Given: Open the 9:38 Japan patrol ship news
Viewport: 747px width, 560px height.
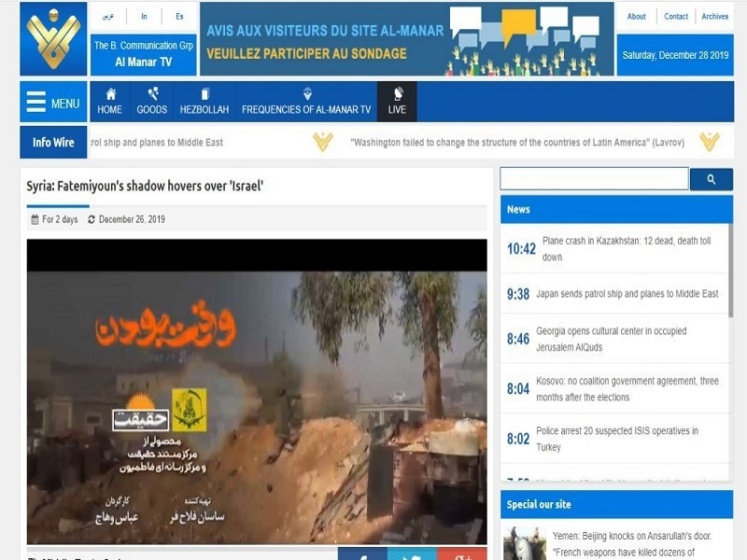Looking at the screenshot, I should (x=614, y=294).
